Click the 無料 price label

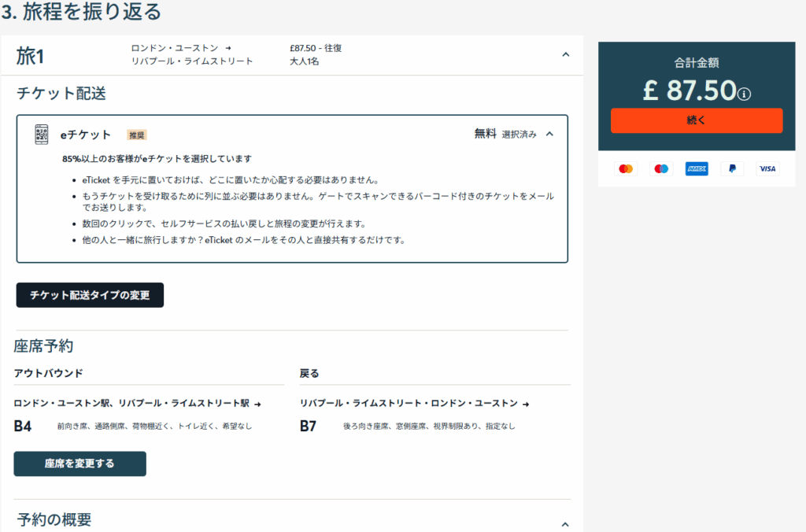click(x=485, y=134)
